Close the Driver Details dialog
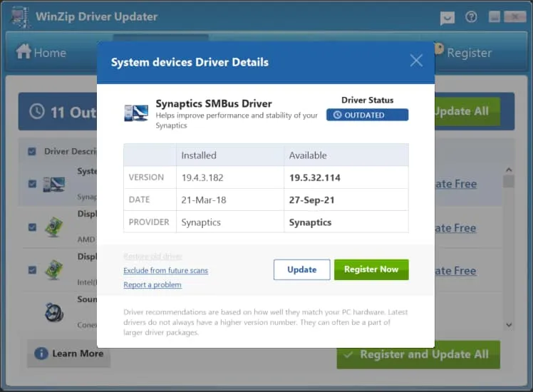Screen dimensions: 533x392 tap(416, 61)
